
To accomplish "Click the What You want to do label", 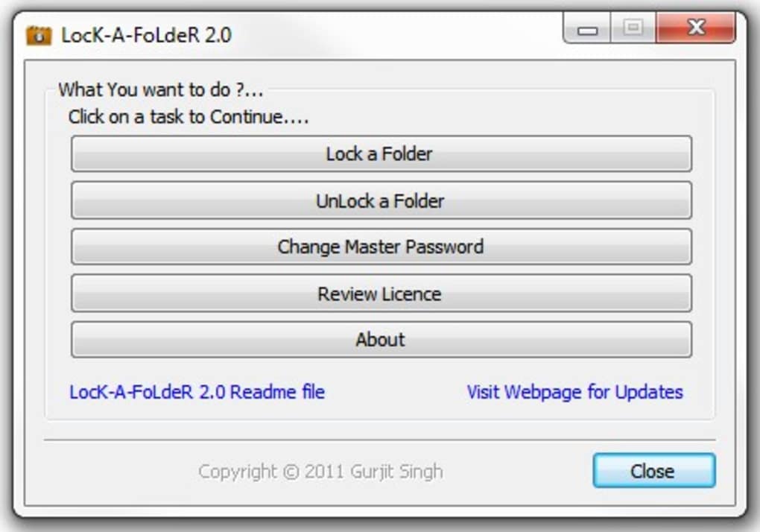I will [x=135, y=87].
